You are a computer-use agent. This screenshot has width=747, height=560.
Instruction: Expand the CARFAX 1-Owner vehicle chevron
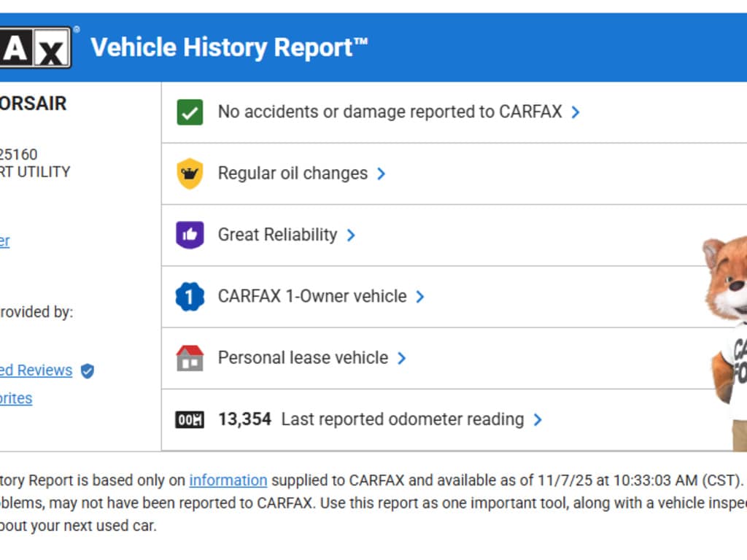[420, 297]
